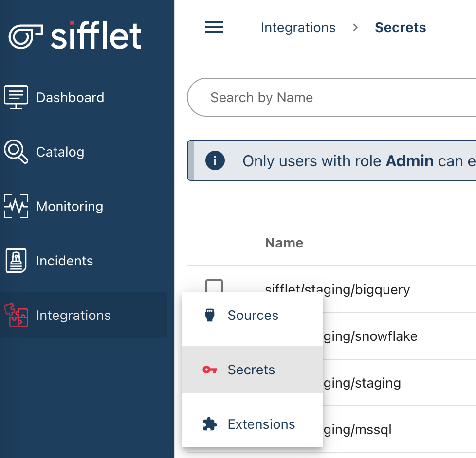Toggle the hamburger menu button
Viewport: 476px width, 458px height.
tap(214, 28)
